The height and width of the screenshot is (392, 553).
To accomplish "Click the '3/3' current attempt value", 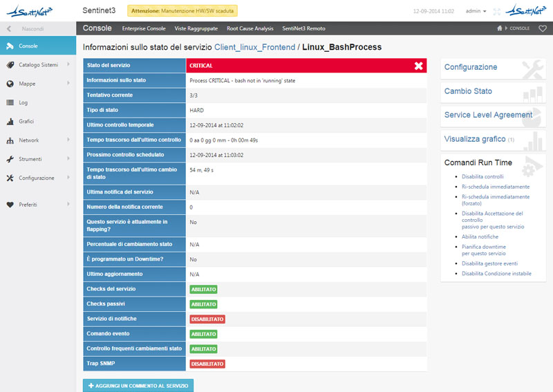I will coord(194,95).
